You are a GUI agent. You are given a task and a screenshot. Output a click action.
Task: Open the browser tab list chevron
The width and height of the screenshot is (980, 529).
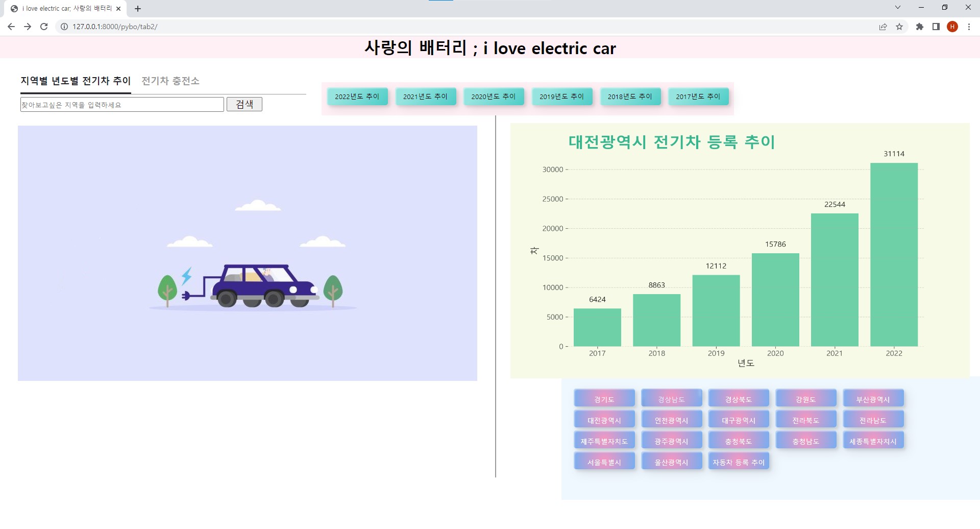tap(897, 7)
